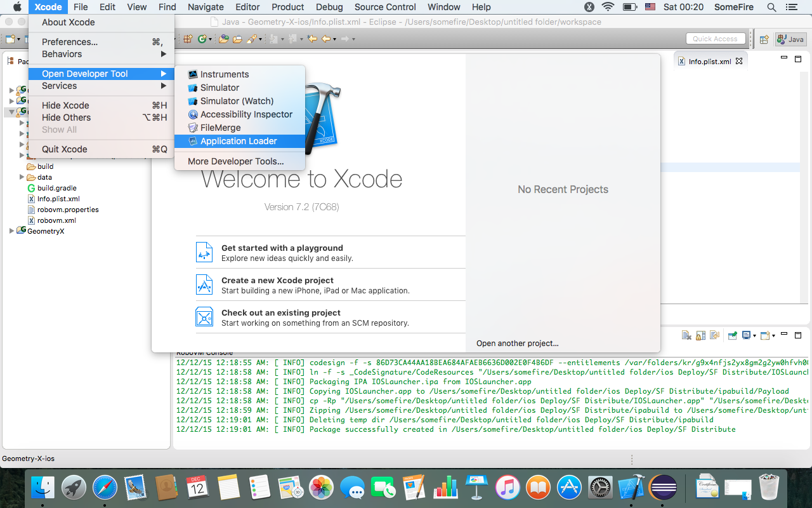Open Calendar from the Dock
The width and height of the screenshot is (812, 508).
click(198, 488)
